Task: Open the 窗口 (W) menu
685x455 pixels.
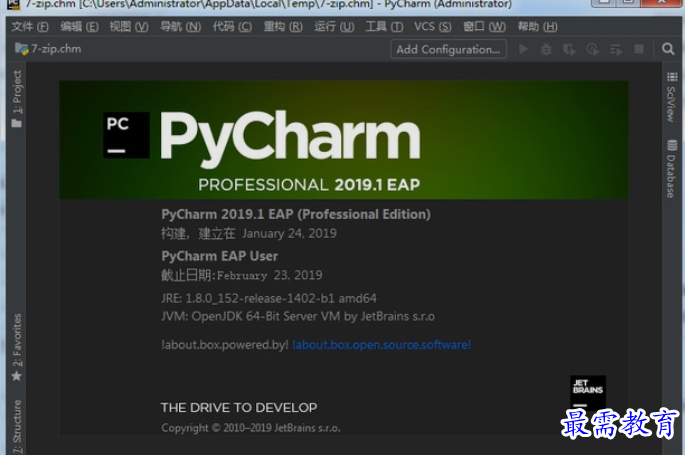Action: tap(484, 27)
